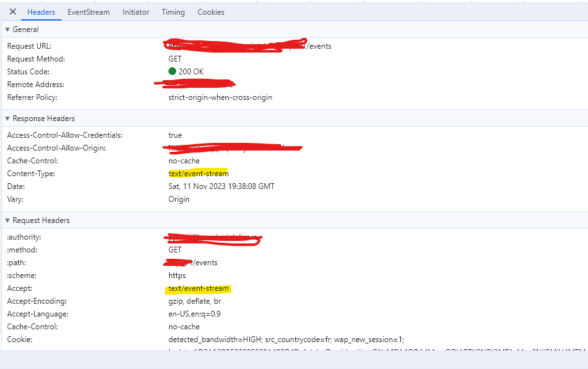Open the Cookies tab
The width and height of the screenshot is (588, 369).
[x=211, y=12]
